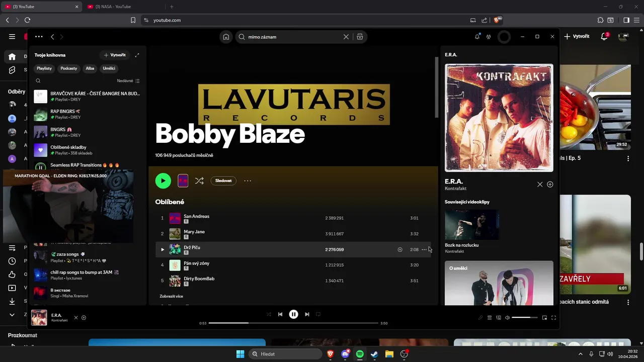Add track 3 to Liked Songs
Screen dimensions: 644x362
click(400, 249)
